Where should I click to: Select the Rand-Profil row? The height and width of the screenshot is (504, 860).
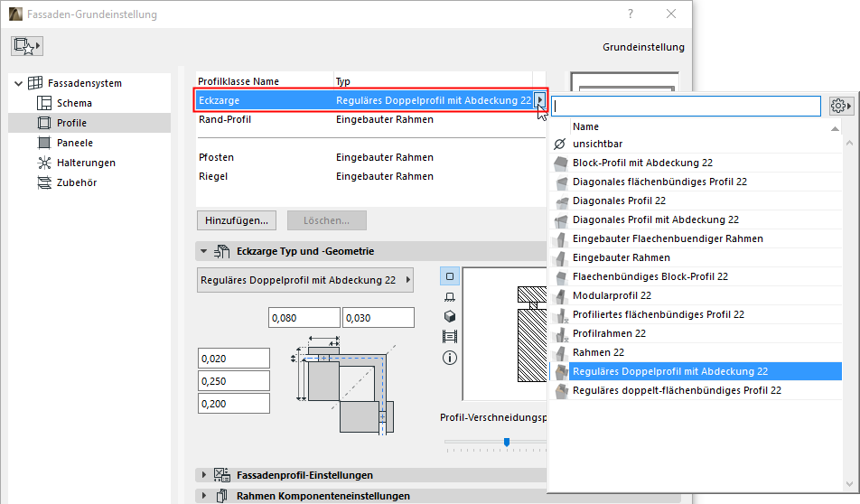370,119
